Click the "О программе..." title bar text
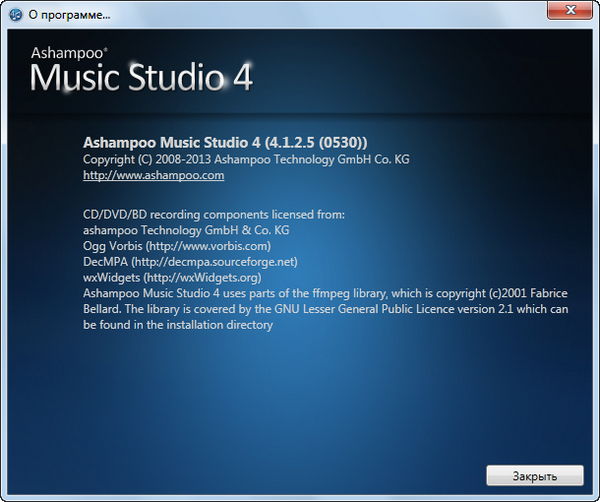The width and height of the screenshot is (600, 502). [x=70, y=15]
